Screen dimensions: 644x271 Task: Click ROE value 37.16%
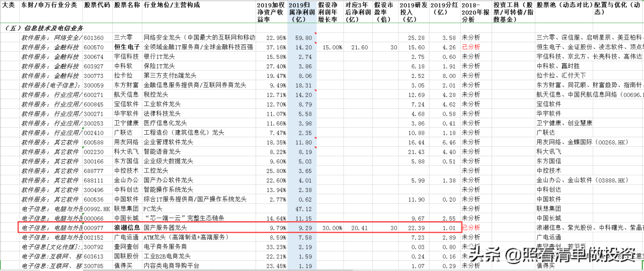(x=276, y=47)
